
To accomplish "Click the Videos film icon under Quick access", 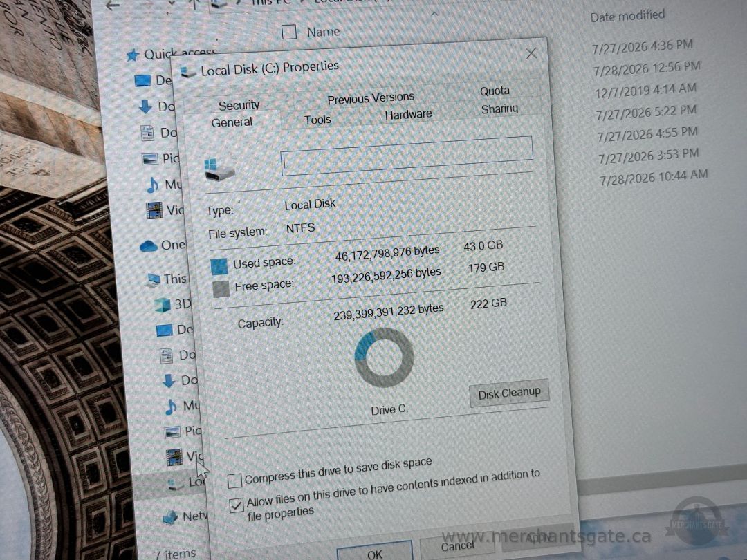I will [154, 210].
